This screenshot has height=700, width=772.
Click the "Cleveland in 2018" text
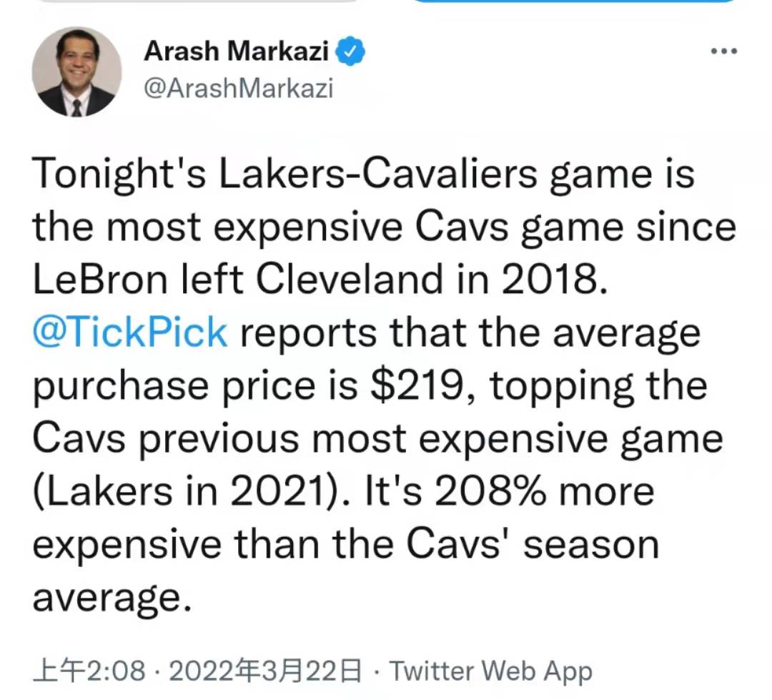(432, 279)
